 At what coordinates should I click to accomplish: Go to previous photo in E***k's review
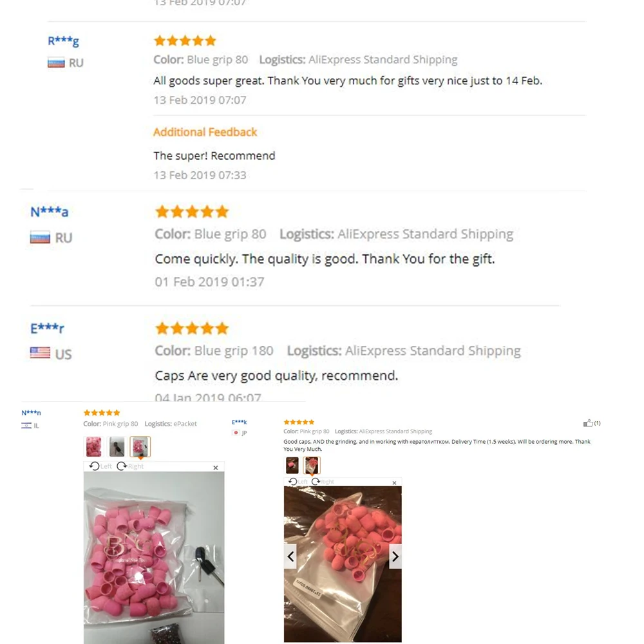coord(290,556)
